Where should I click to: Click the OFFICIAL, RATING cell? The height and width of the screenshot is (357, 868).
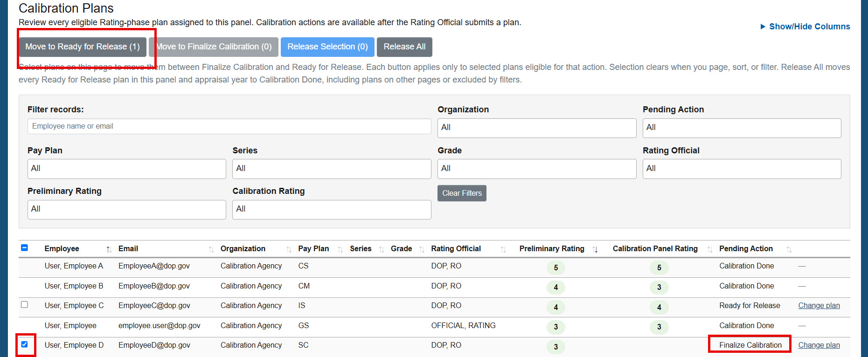(463, 326)
